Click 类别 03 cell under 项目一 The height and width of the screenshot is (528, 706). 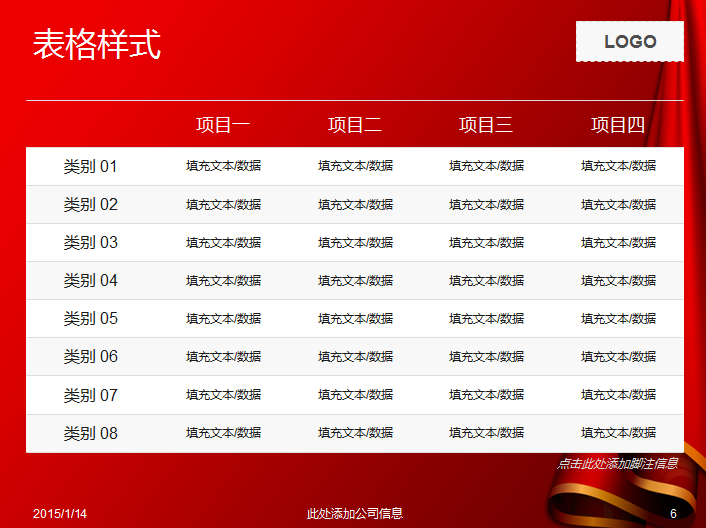coord(223,243)
